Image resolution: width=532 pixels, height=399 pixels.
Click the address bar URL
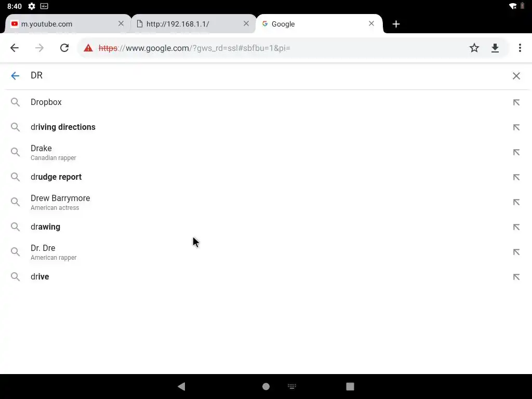[194, 48]
